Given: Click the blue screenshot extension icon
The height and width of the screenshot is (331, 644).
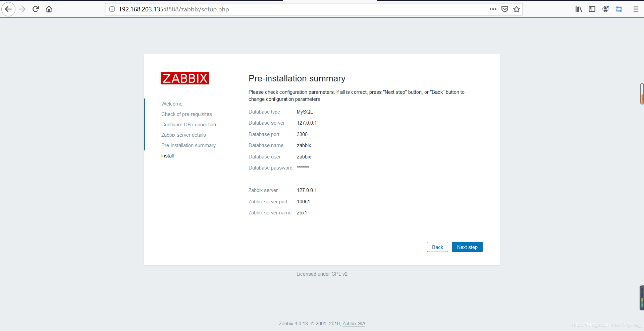Looking at the screenshot, I should point(619,9).
